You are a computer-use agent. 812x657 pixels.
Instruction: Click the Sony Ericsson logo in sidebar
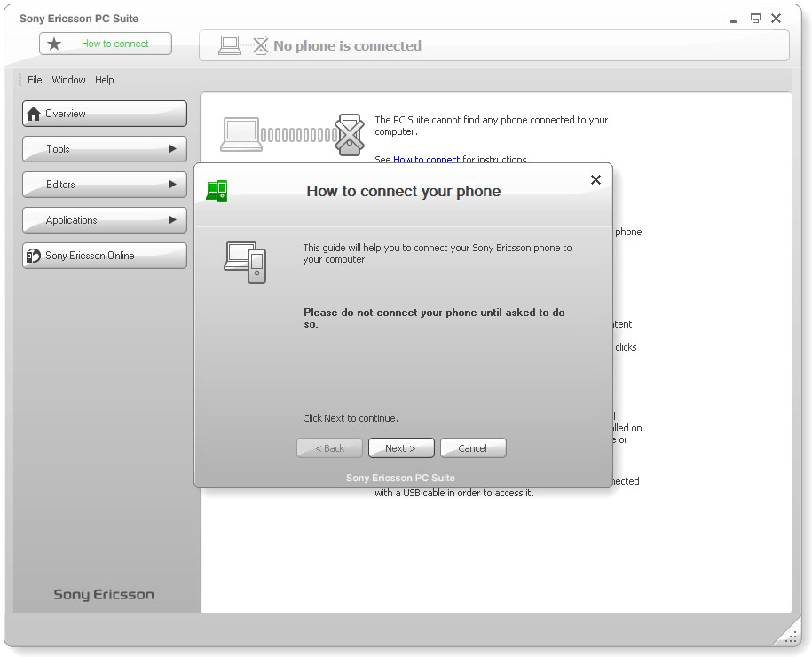[x=104, y=594]
